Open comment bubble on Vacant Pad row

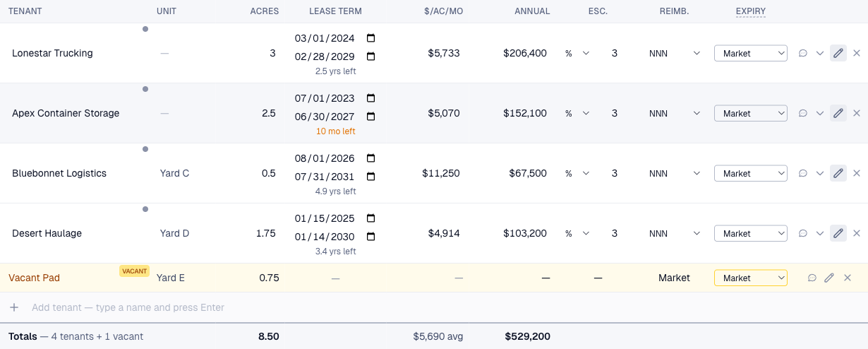812,278
